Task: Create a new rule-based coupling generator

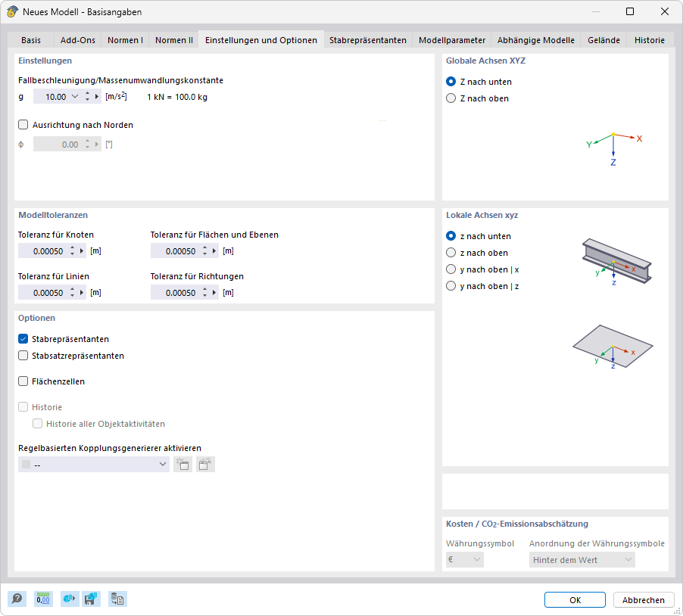Action: 182,464
